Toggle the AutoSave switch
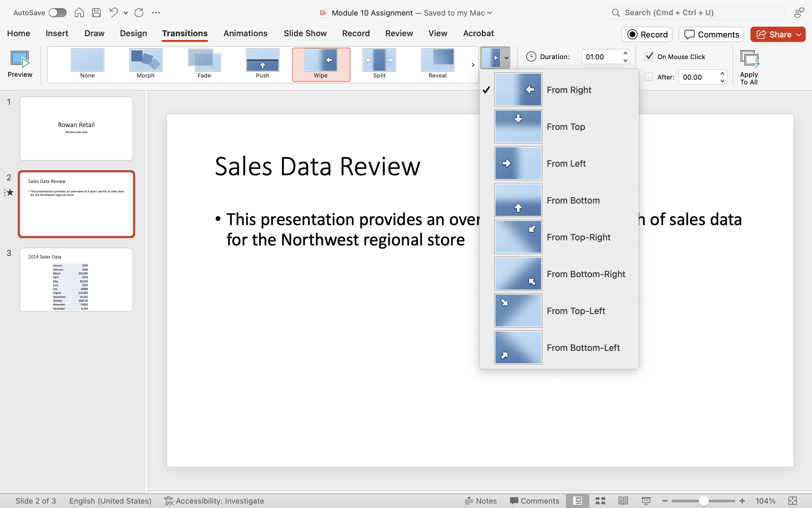Screen dimensions: 812x508 click(57, 13)
